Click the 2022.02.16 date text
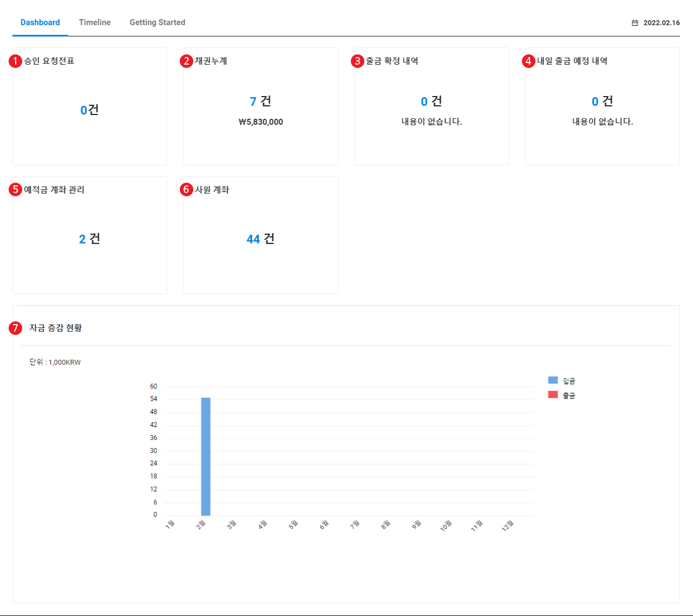693x616 pixels. (661, 23)
